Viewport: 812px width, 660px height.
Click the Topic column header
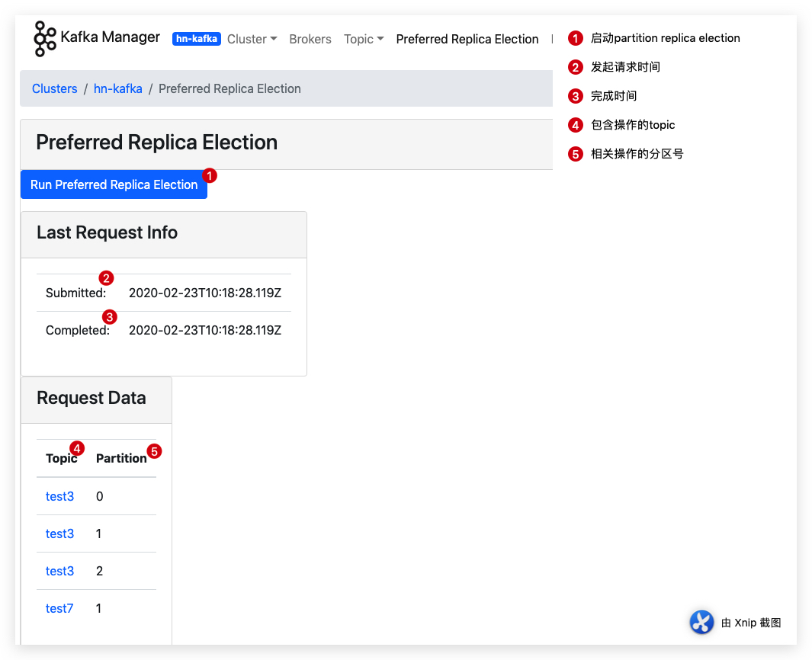pyautogui.click(x=61, y=458)
